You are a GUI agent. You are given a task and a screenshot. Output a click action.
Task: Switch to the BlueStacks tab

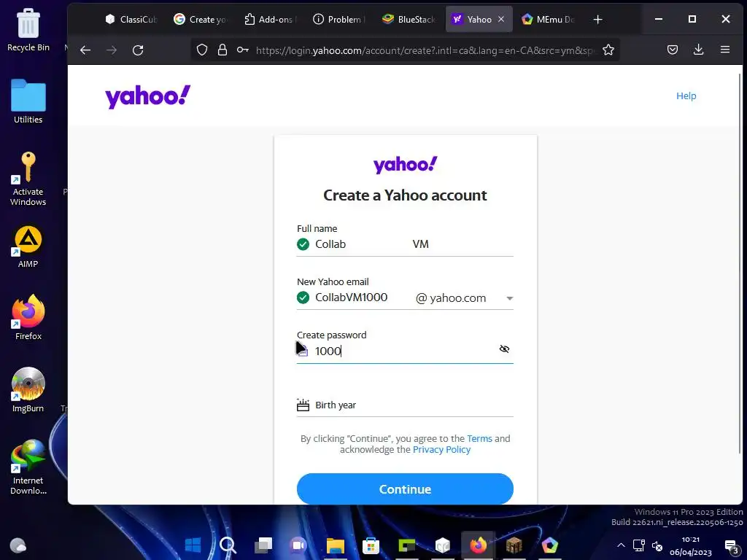[x=409, y=20]
